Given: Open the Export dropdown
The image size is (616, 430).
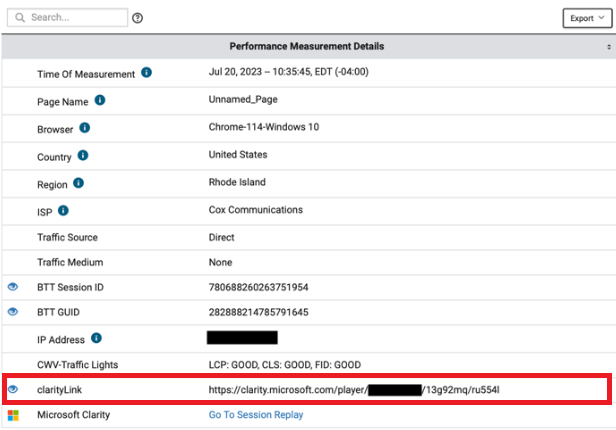Looking at the screenshot, I should tap(587, 18).
